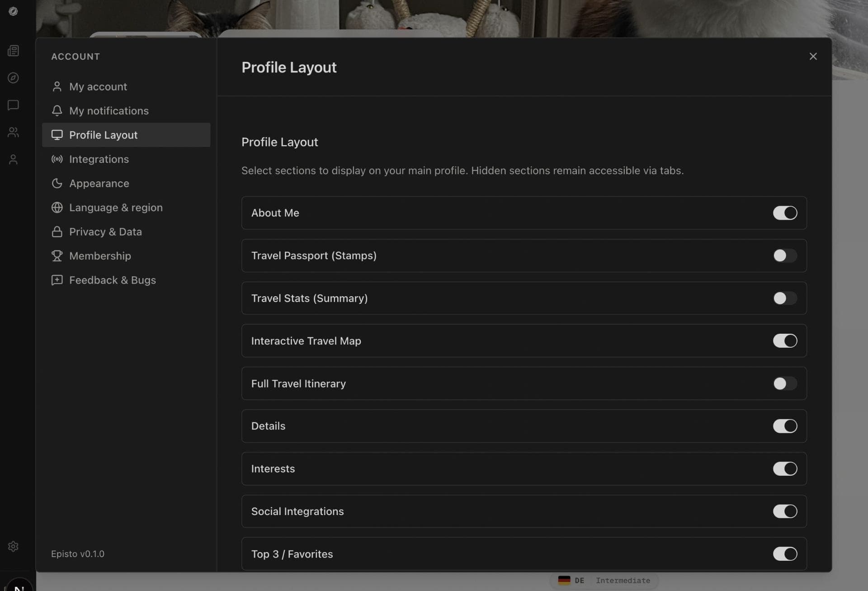Open the group of people icon in sidebar
The width and height of the screenshot is (868, 591).
tap(13, 132)
